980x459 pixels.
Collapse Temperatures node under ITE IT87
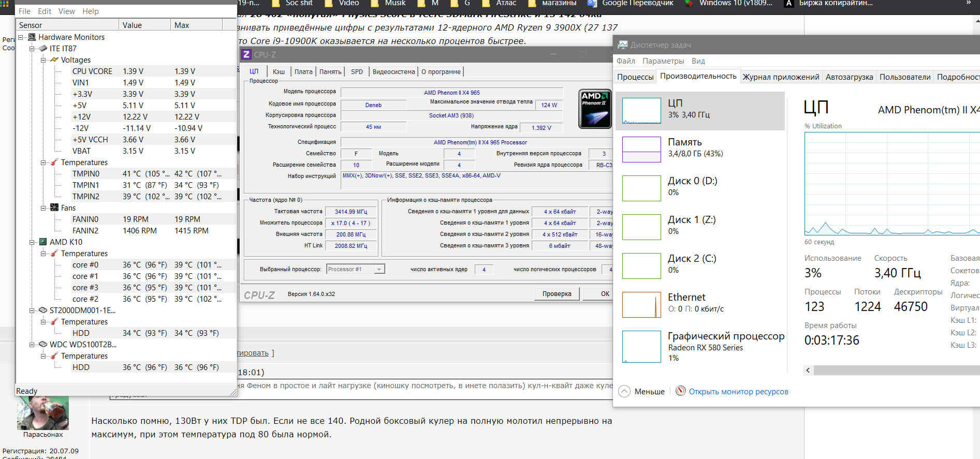coord(43,162)
